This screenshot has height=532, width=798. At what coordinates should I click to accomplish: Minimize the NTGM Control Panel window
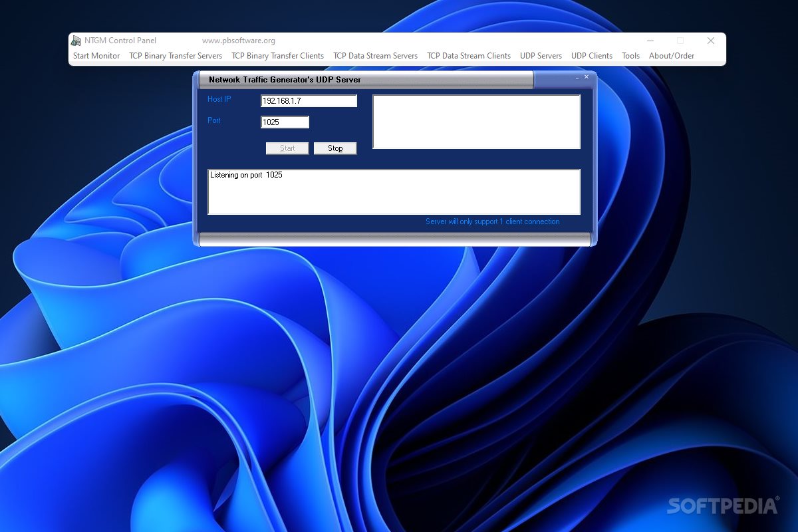coord(650,41)
